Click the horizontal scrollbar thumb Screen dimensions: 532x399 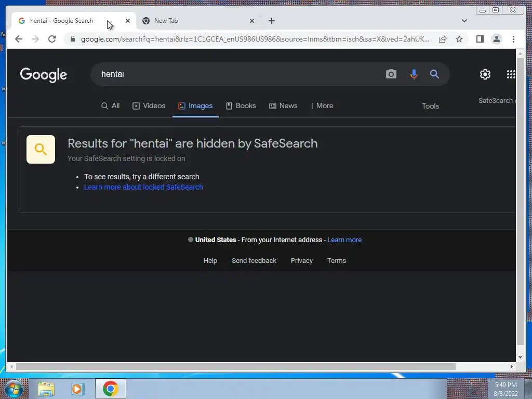[236, 366]
